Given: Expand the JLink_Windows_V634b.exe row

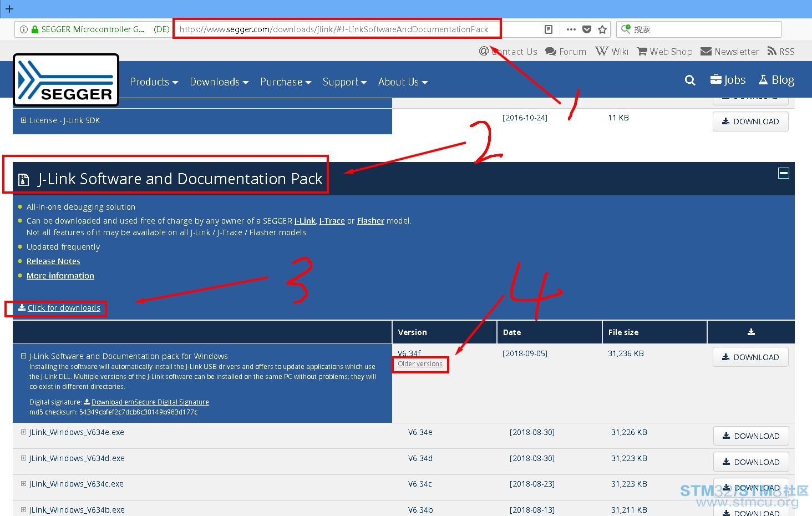Looking at the screenshot, I should point(23,510).
